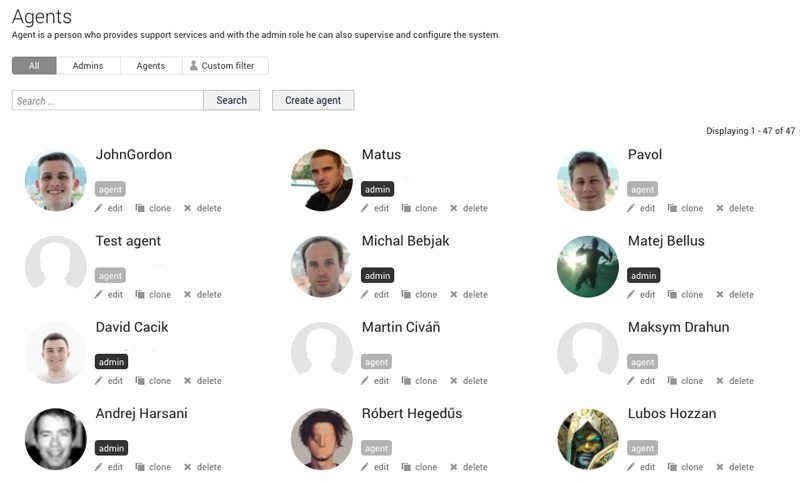This screenshot has height=482, width=800.
Task: Click the delete X icon for Martin Civáň
Action: click(454, 381)
